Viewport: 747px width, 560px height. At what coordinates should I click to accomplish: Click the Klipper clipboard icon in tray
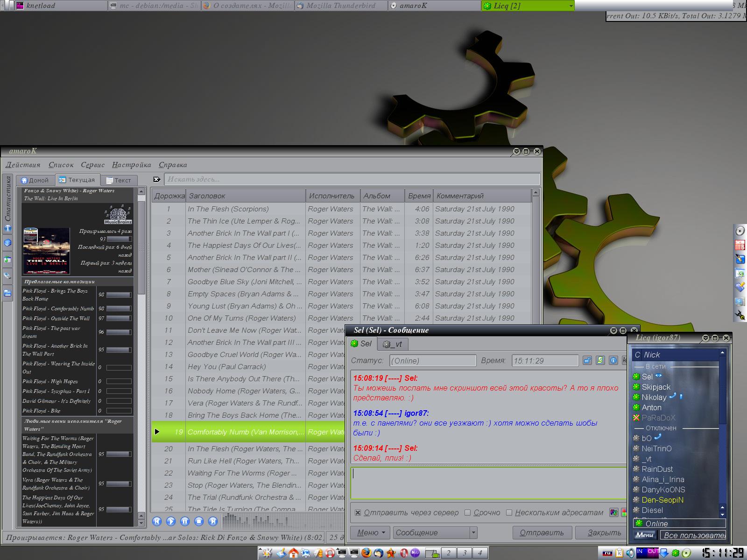click(619, 553)
